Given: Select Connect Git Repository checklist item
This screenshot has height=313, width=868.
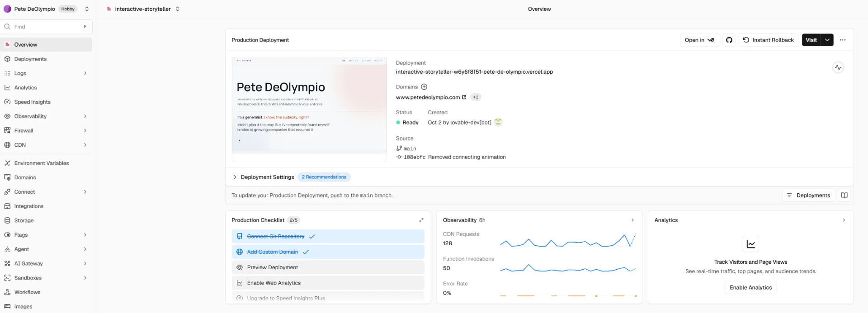Looking at the screenshot, I should click(x=328, y=236).
